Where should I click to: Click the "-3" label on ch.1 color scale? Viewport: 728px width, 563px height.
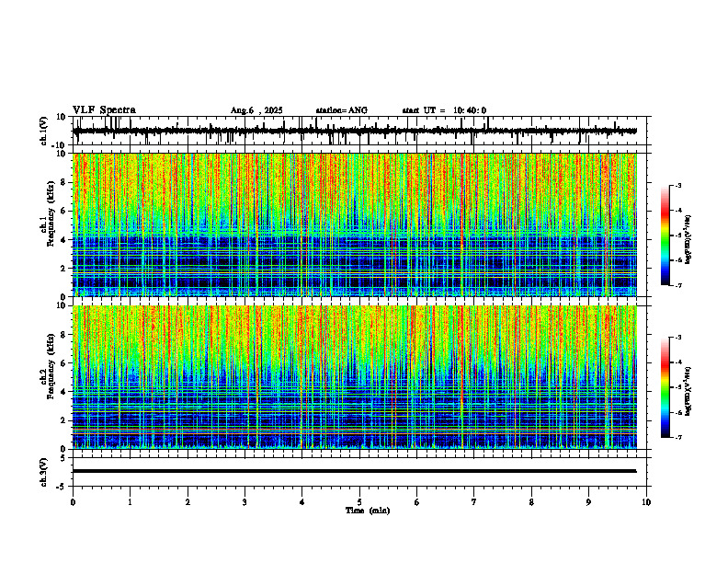[677, 186]
